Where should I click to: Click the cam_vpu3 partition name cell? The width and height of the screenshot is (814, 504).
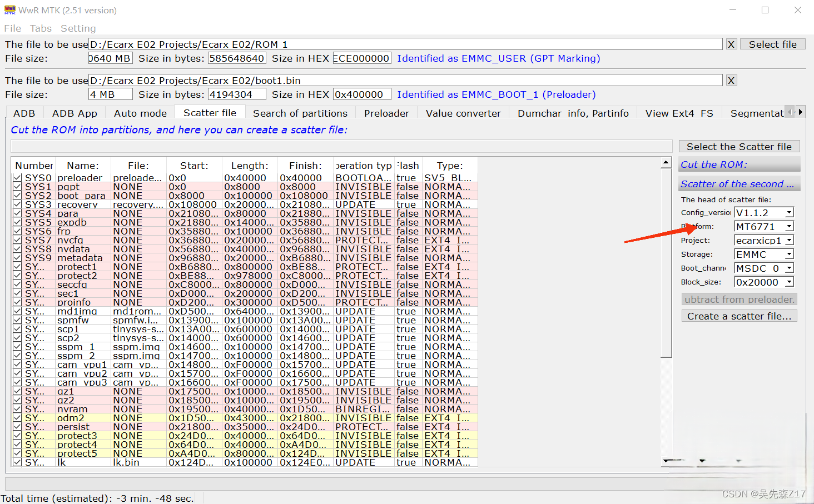point(82,382)
